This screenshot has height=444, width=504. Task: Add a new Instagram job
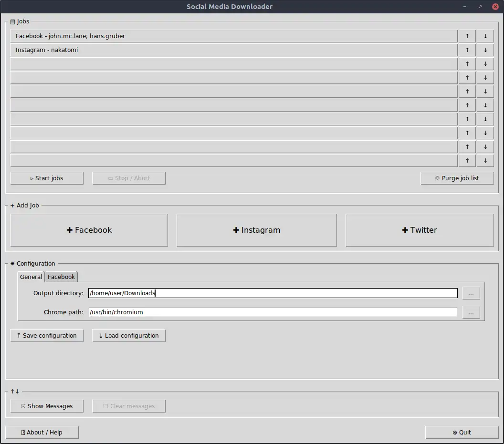click(x=256, y=230)
